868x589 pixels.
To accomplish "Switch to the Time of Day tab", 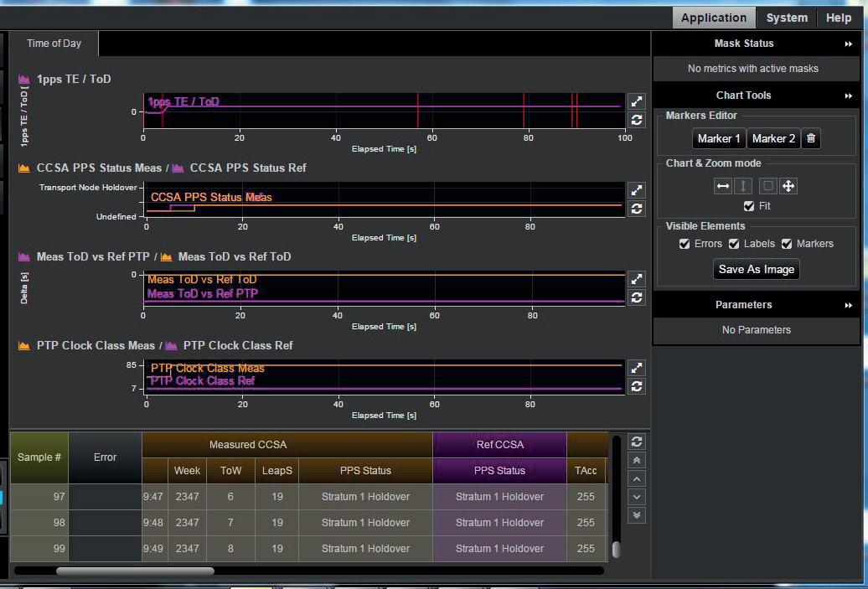I will tap(54, 44).
